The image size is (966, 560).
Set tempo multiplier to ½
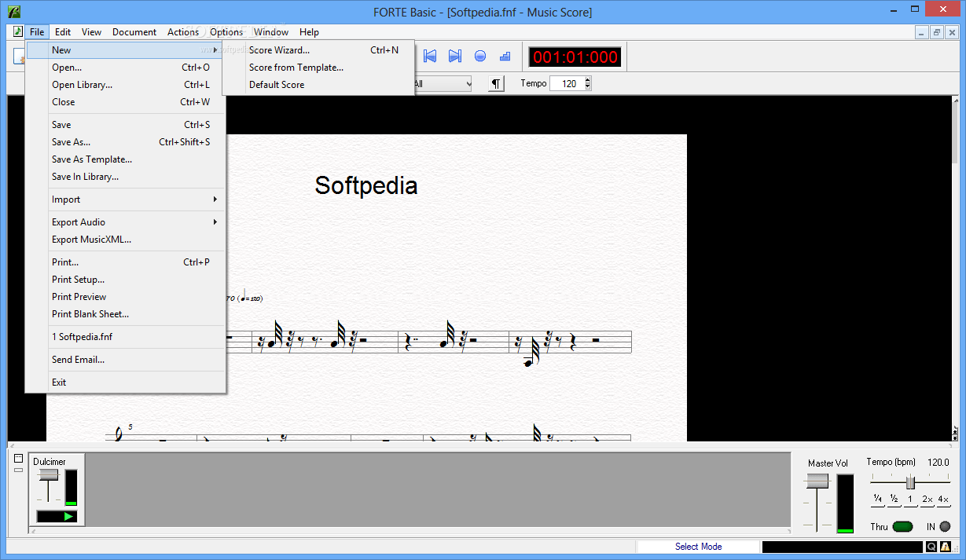894,500
